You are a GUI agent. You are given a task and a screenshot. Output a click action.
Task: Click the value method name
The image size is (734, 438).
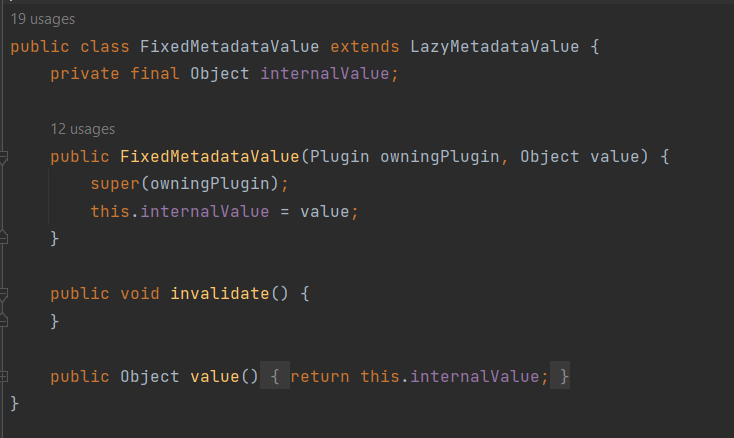[x=214, y=376]
